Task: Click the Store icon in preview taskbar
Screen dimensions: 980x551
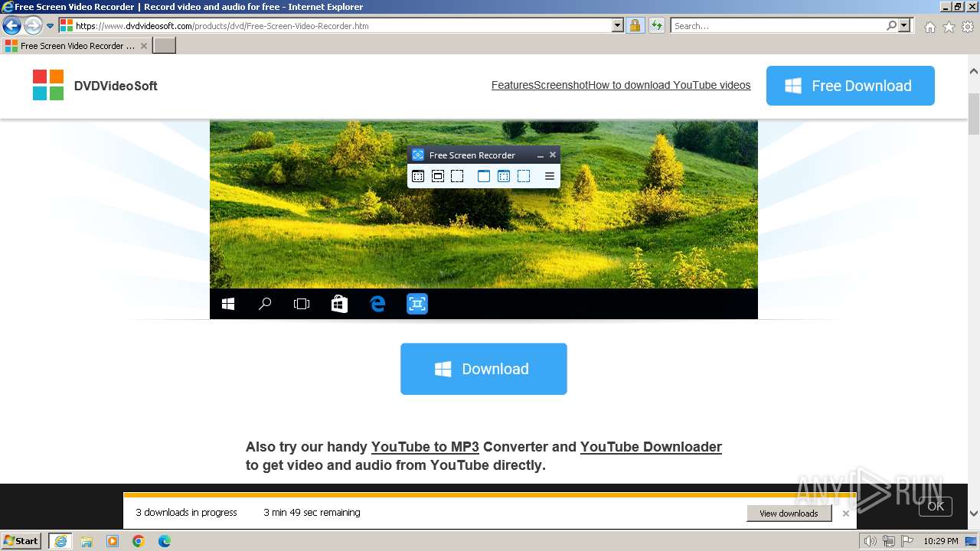Action: tap(339, 304)
